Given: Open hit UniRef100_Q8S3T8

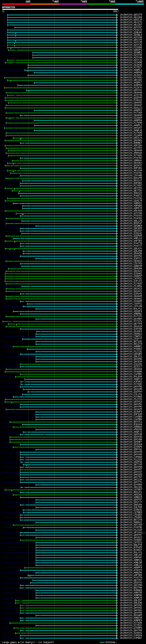Looking at the screenshot, I should (x=131, y=40).
